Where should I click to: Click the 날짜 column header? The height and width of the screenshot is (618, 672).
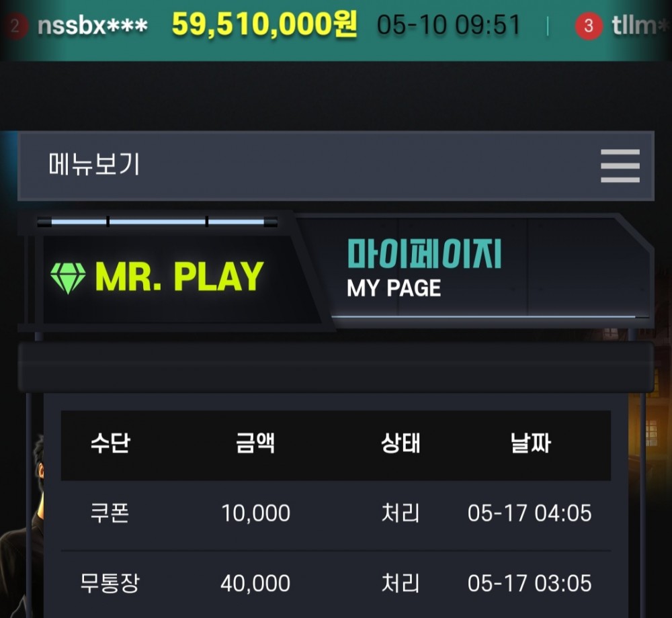tap(530, 443)
